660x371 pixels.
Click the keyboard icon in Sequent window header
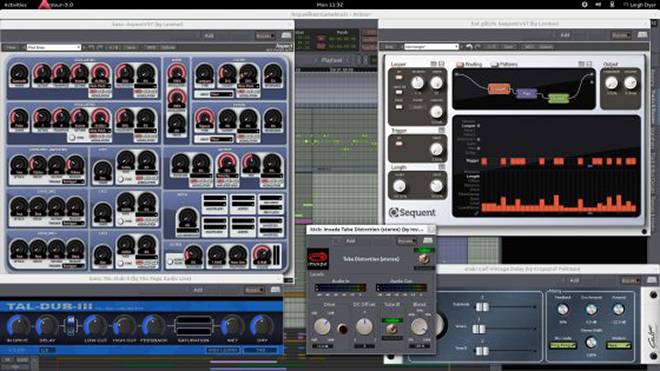coord(642,35)
